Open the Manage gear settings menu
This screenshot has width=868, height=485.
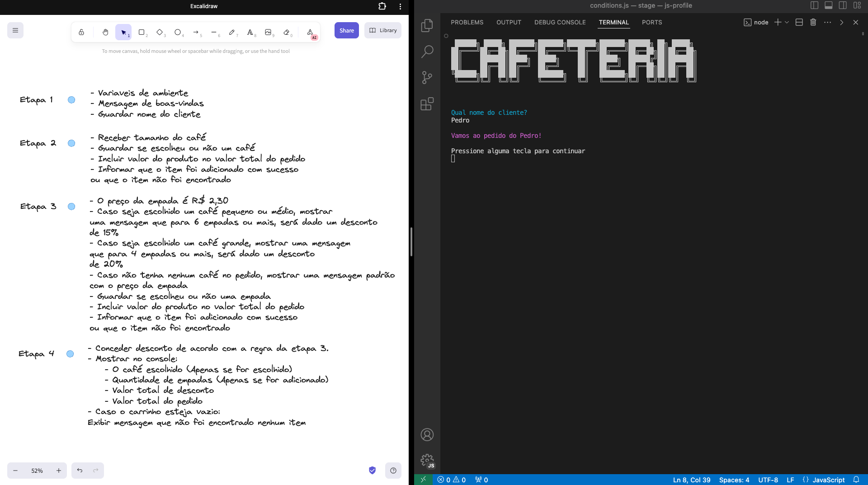click(427, 461)
